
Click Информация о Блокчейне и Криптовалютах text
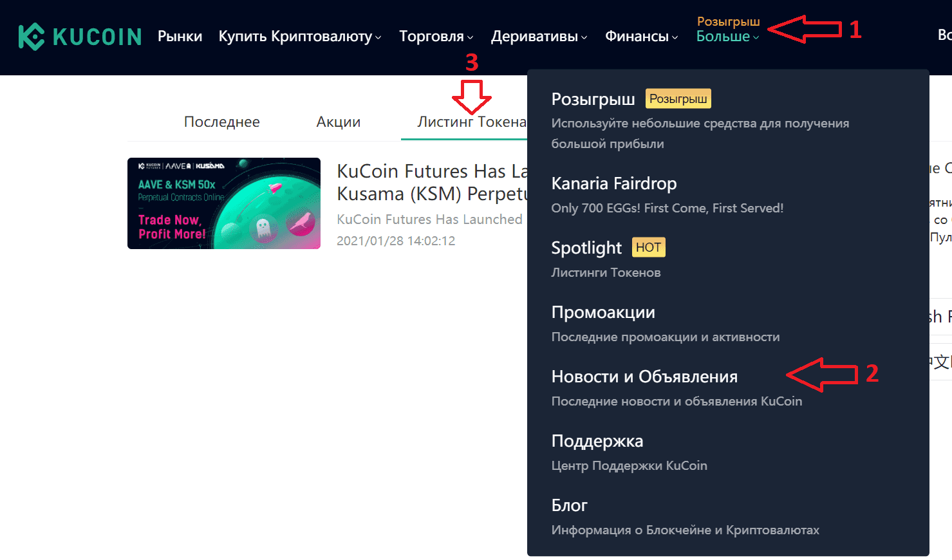click(685, 530)
